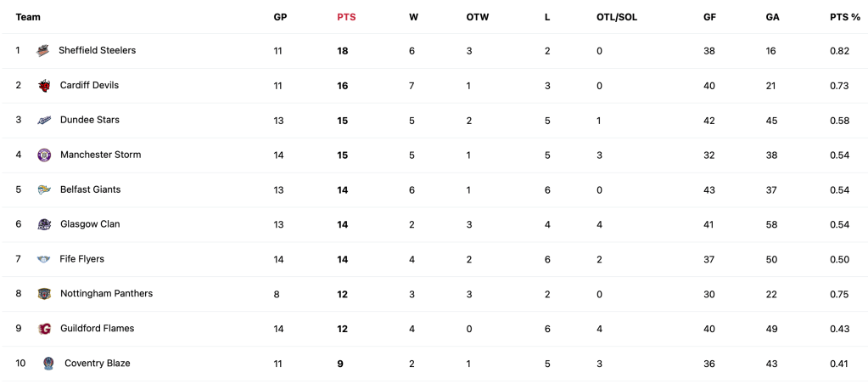
Task: Click the Guildford Flames team logo
Action: click(x=44, y=329)
